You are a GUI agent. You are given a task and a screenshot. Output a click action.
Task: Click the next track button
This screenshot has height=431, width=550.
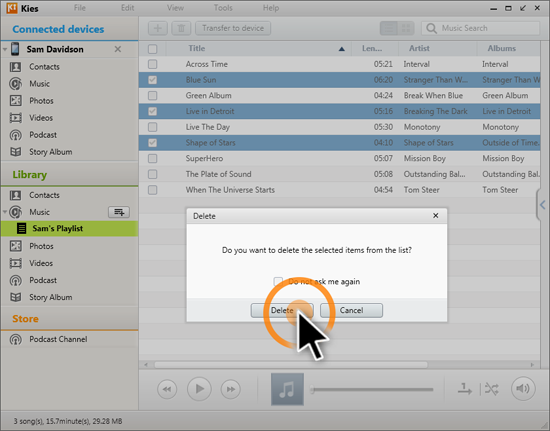(230, 389)
